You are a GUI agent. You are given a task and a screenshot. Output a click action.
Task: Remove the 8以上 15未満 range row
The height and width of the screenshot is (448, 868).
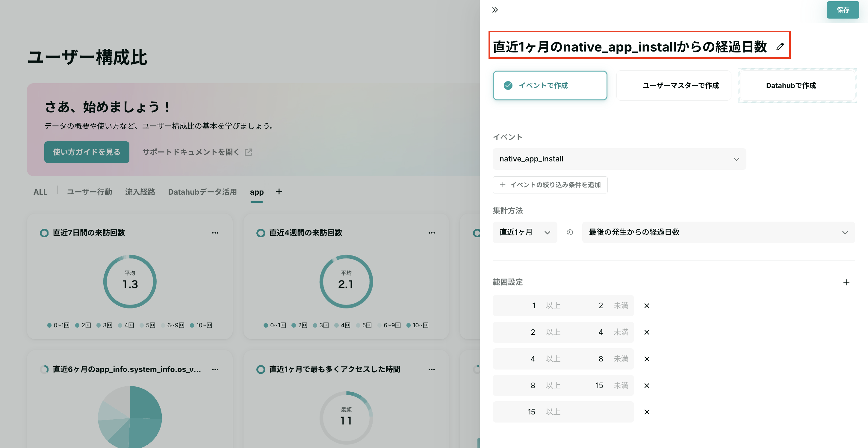[x=647, y=385]
